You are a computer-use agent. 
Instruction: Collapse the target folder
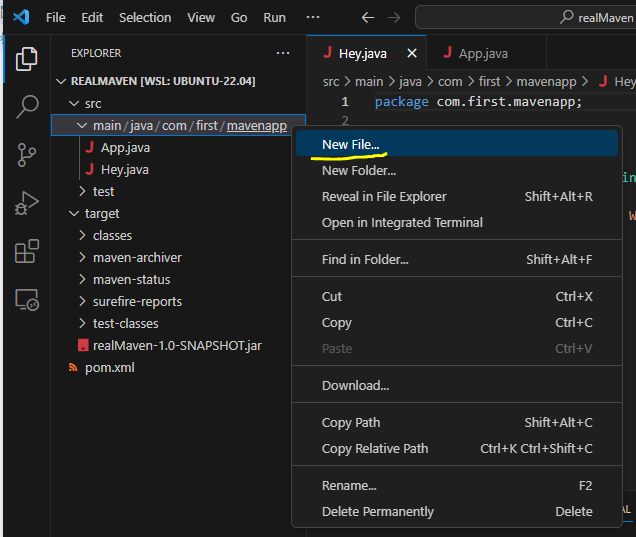point(74,213)
